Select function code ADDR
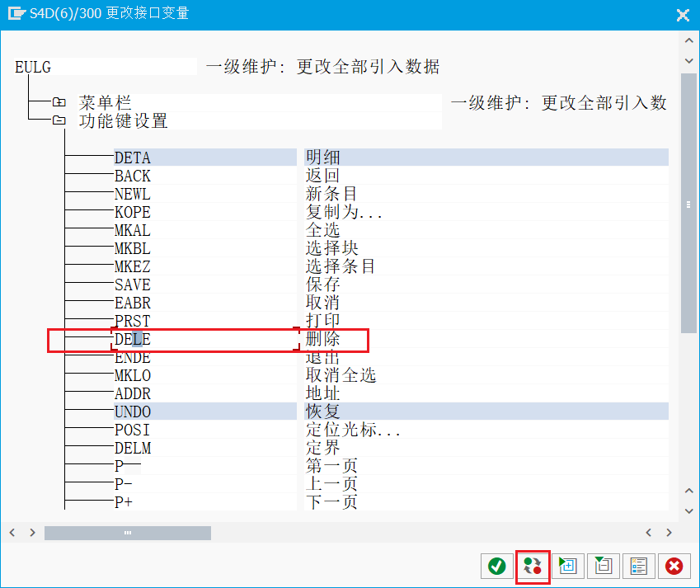This screenshot has width=700, height=588. pyautogui.click(x=133, y=393)
